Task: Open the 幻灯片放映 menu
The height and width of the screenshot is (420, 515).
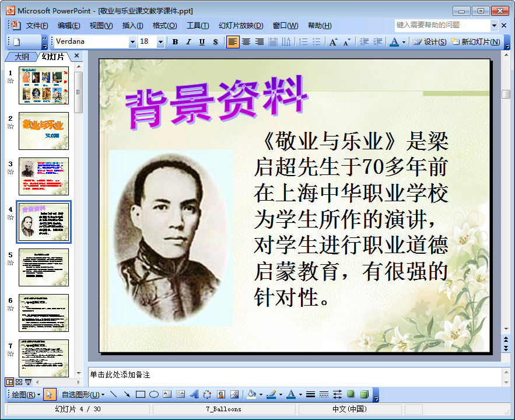Action: [x=241, y=25]
